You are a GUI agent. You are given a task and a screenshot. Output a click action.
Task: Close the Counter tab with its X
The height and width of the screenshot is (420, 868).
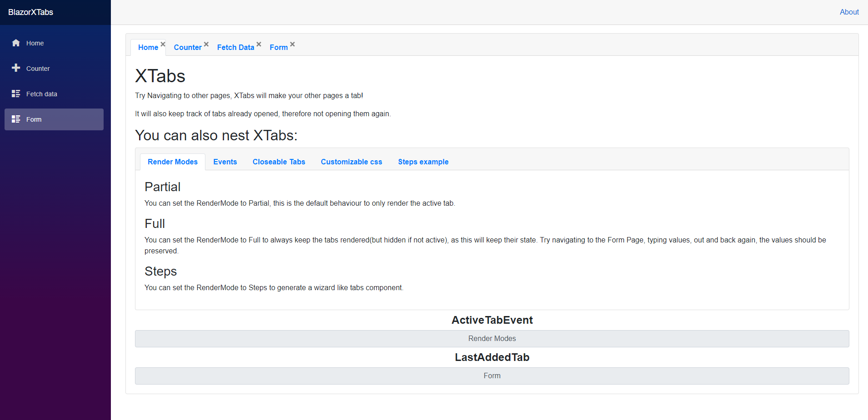click(206, 44)
